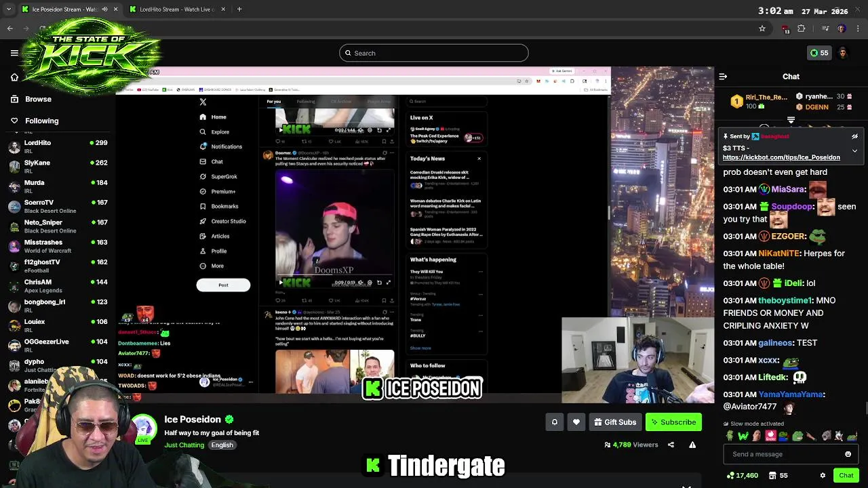Select For you tab in streamed X feed
The width and height of the screenshot is (868, 488).
273,102
